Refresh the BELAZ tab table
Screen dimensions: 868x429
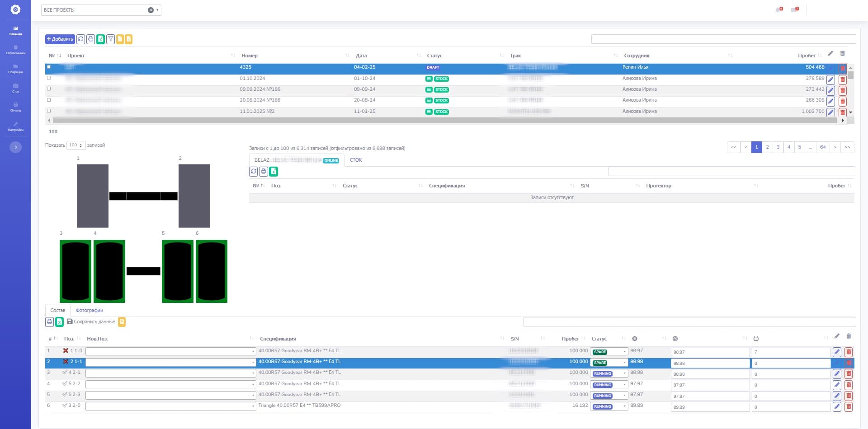tap(254, 172)
